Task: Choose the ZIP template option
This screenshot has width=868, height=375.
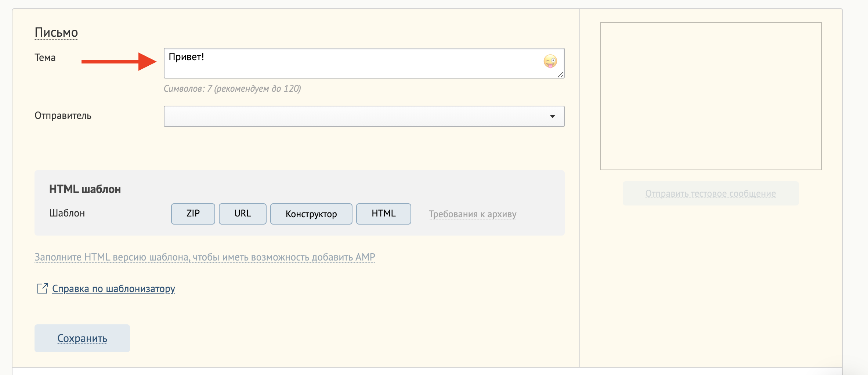Action: tap(193, 214)
